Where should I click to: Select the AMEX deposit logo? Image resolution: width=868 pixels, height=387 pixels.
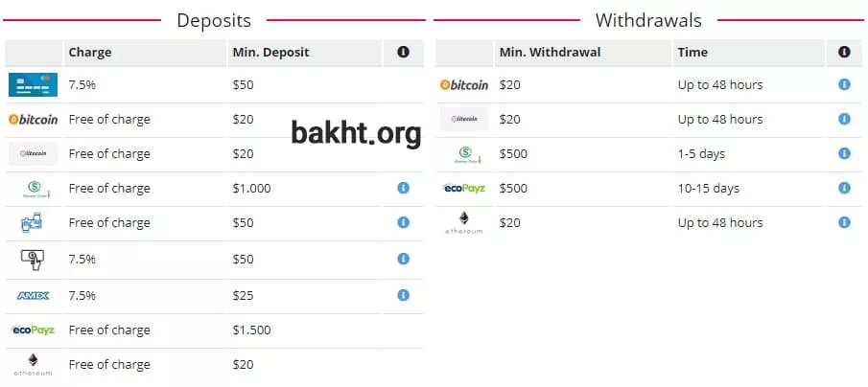(34, 296)
